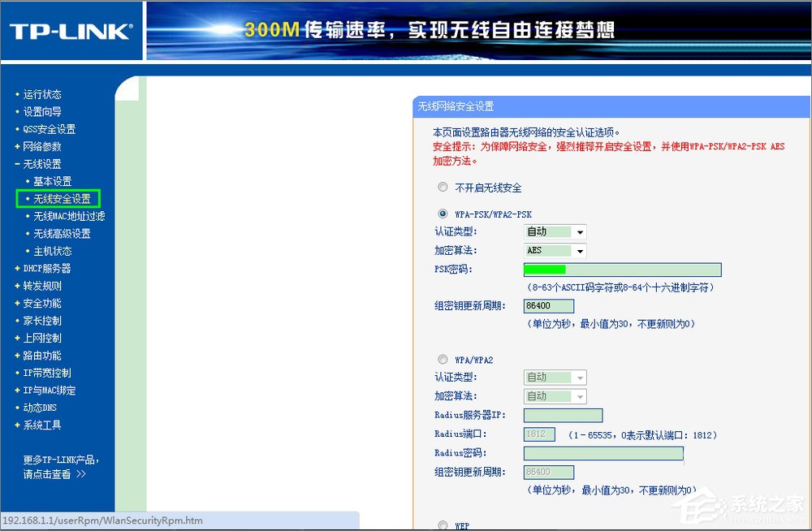Open the 主机状态 page

click(52, 251)
